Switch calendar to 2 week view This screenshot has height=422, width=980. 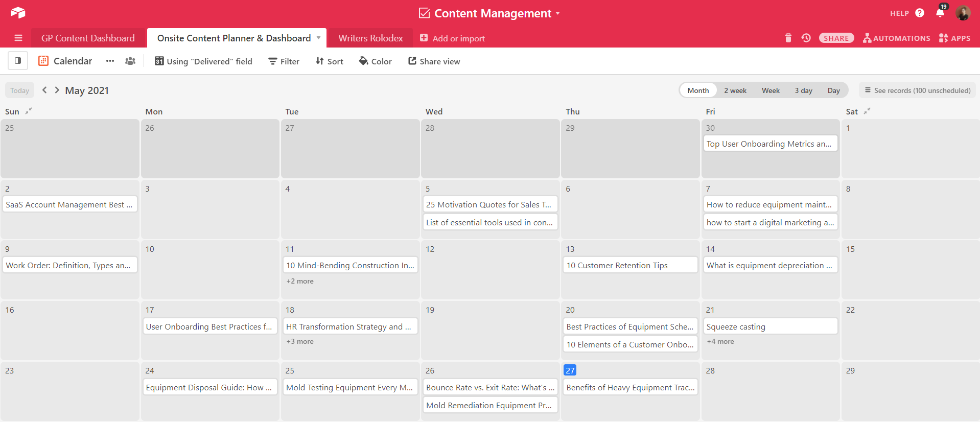735,90
